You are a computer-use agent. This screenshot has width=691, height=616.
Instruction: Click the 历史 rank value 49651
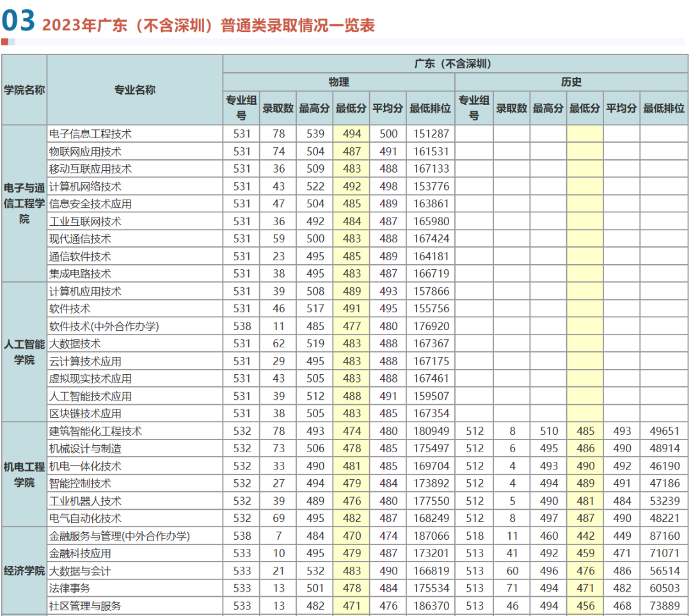coord(665,431)
